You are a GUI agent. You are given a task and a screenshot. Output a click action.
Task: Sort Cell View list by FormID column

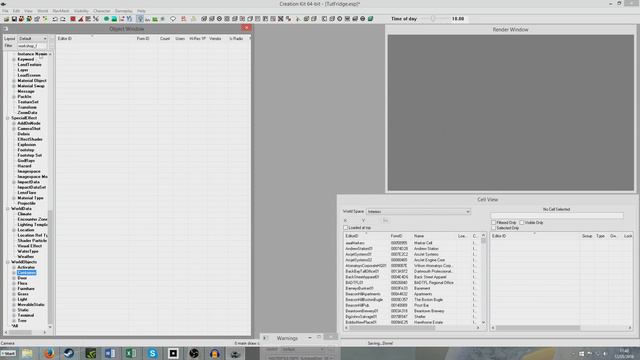tap(400, 236)
